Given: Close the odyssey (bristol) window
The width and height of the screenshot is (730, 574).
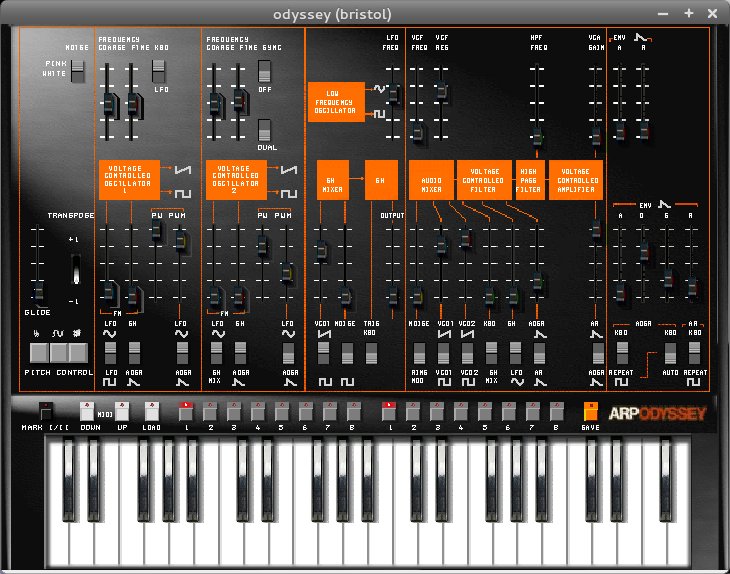Looking at the screenshot, I should 712,14.
